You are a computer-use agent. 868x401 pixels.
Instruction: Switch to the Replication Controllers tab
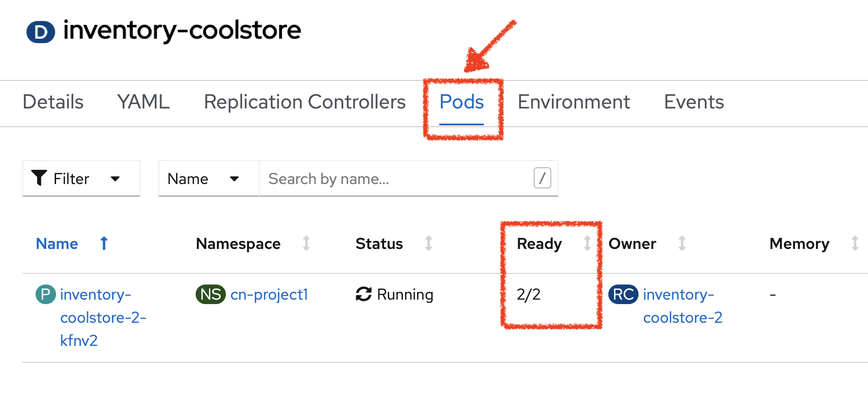coord(305,102)
